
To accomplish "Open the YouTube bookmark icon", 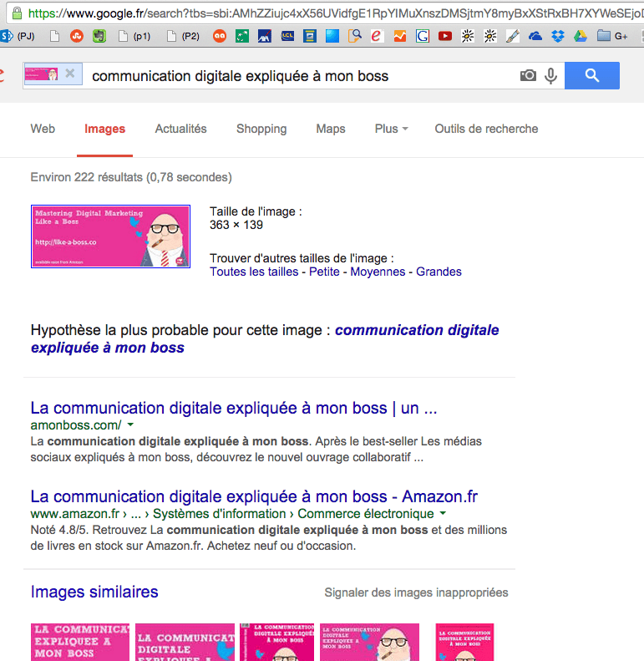I will pos(444,37).
